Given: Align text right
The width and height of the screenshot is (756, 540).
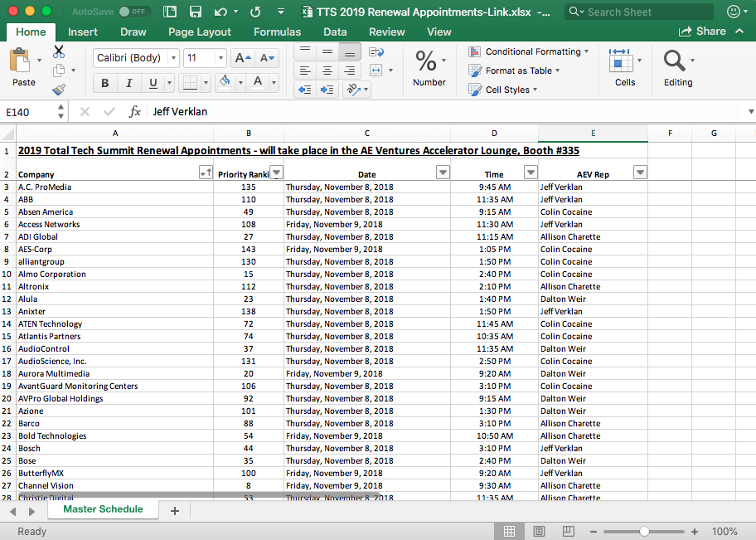Looking at the screenshot, I should coord(350,71).
